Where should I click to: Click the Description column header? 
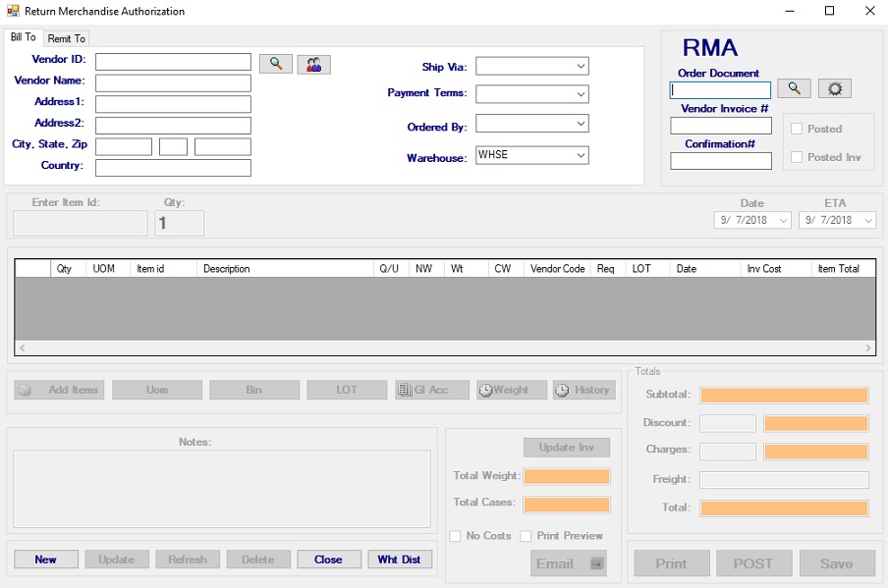pyautogui.click(x=285, y=269)
